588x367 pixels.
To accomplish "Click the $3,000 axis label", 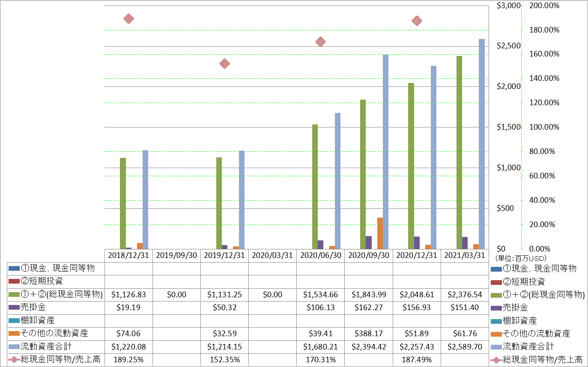I will [x=508, y=6].
